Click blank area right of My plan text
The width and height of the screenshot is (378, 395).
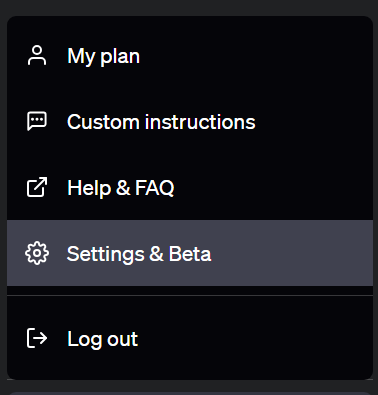point(256,55)
